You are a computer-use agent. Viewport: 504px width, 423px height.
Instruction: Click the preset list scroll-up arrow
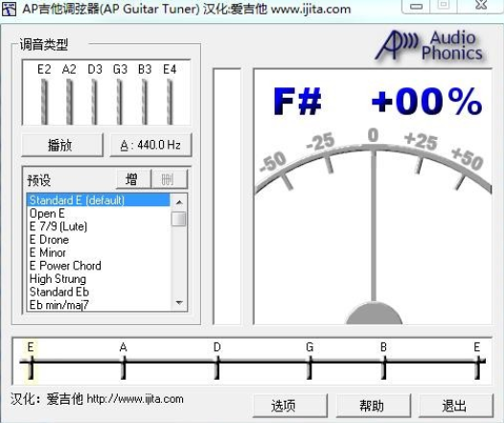[179, 202]
